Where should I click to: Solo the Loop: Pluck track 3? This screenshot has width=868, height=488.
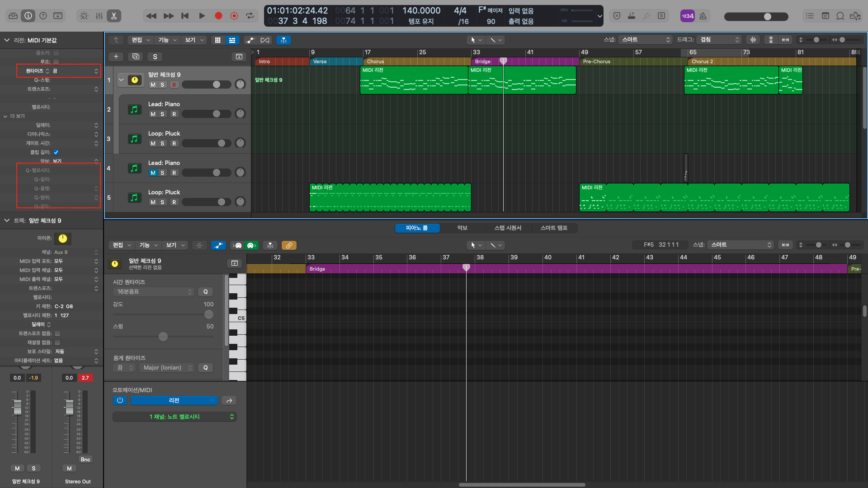pyautogui.click(x=162, y=143)
